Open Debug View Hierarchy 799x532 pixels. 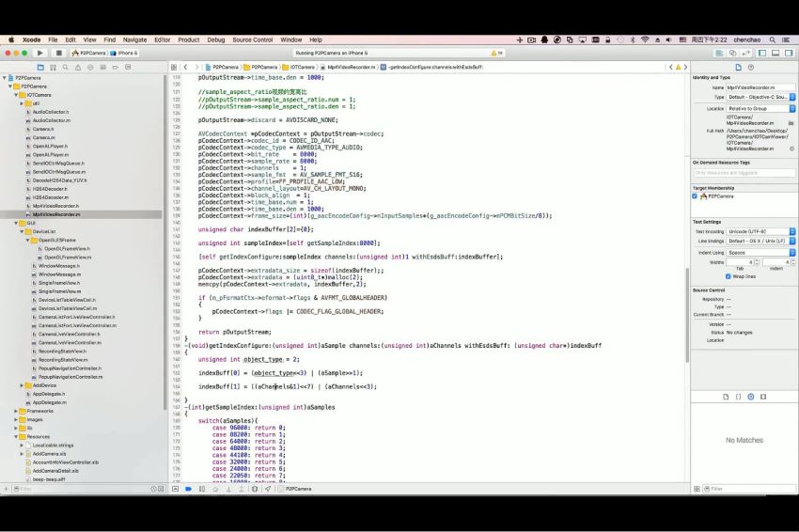pos(255,489)
